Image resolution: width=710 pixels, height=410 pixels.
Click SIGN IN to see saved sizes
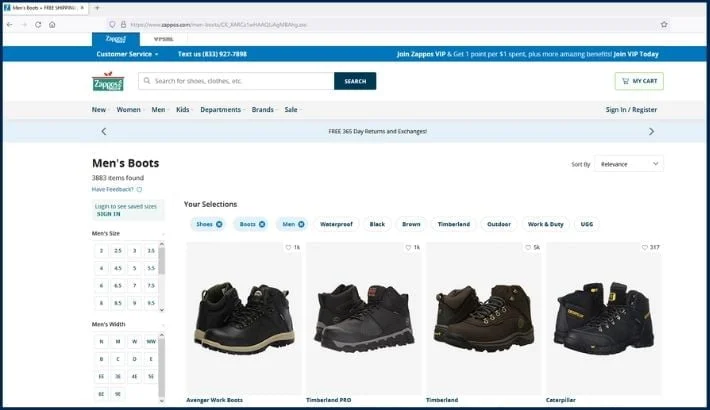click(109, 214)
